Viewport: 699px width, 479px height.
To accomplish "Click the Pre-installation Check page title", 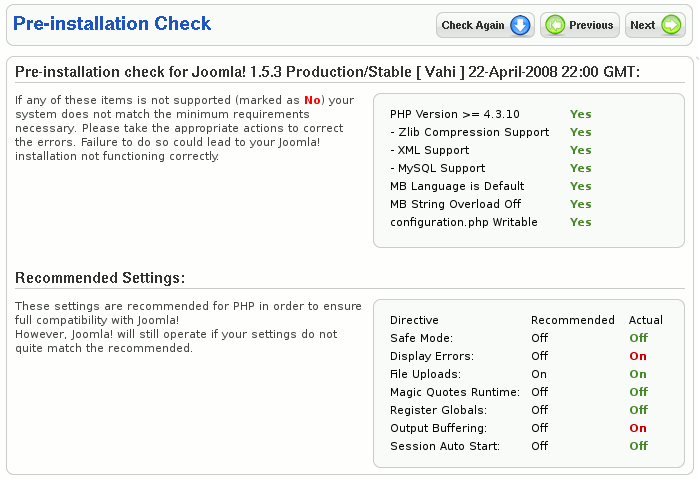I will point(112,24).
